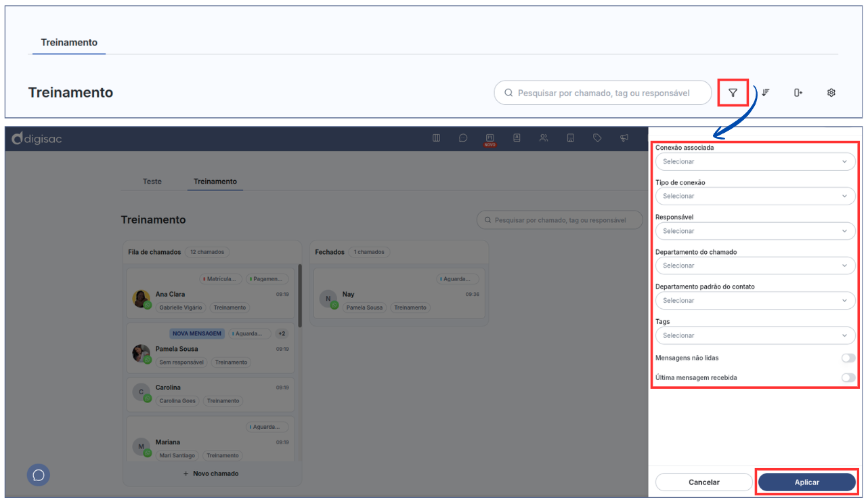The image size is (868, 502).
Task: Open the megaphone campaigns icon
Action: tap(624, 138)
